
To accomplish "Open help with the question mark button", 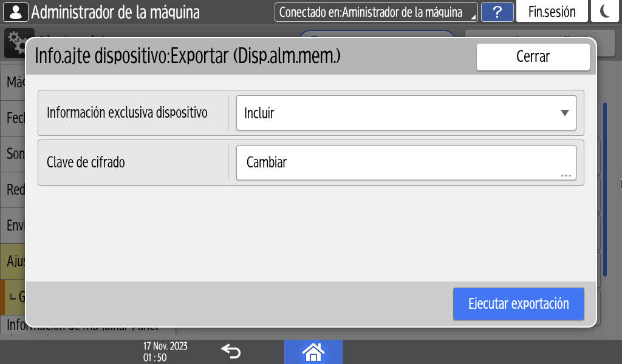I will pyautogui.click(x=497, y=12).
